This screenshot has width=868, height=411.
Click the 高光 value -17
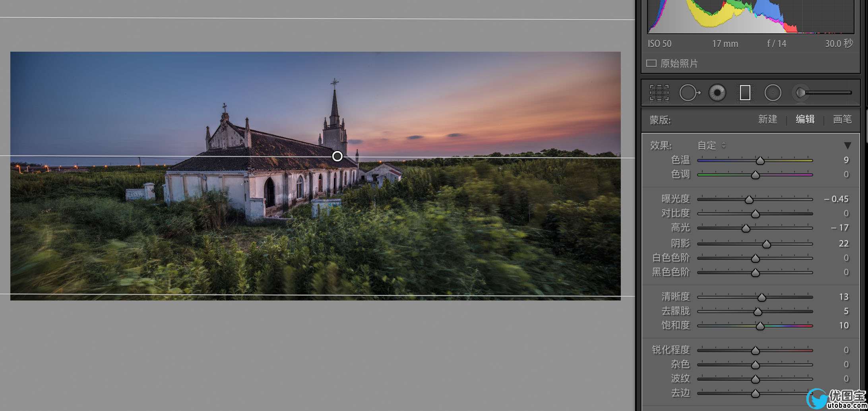840,227
